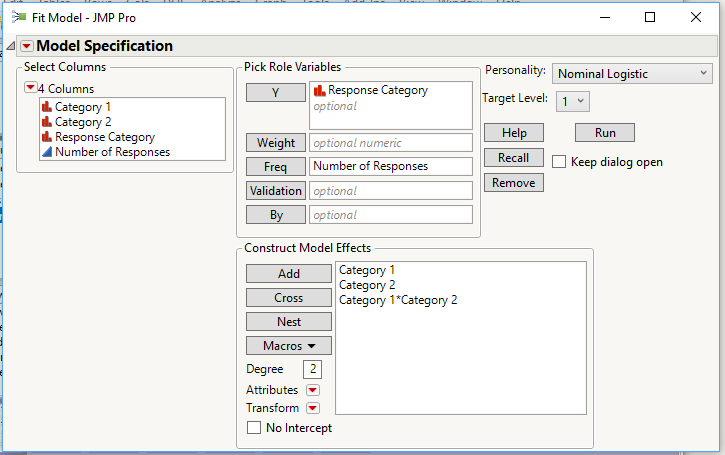The width and height of the screenshot is (725, 455).
Task: Open the Attributes red triangle menu
Action: tap(313, 390)
